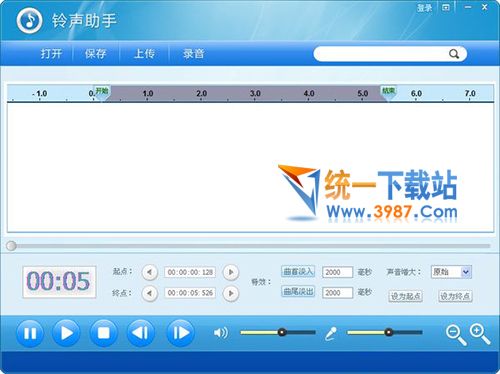Open the 打开 menu item

[51, 54]
